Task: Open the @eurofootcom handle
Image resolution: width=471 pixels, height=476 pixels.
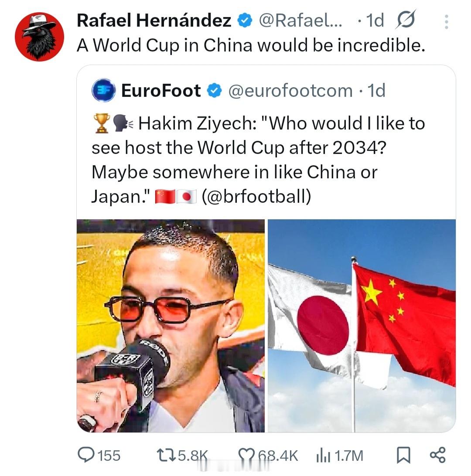Action: pyautogui.click(x=290, y=91)
